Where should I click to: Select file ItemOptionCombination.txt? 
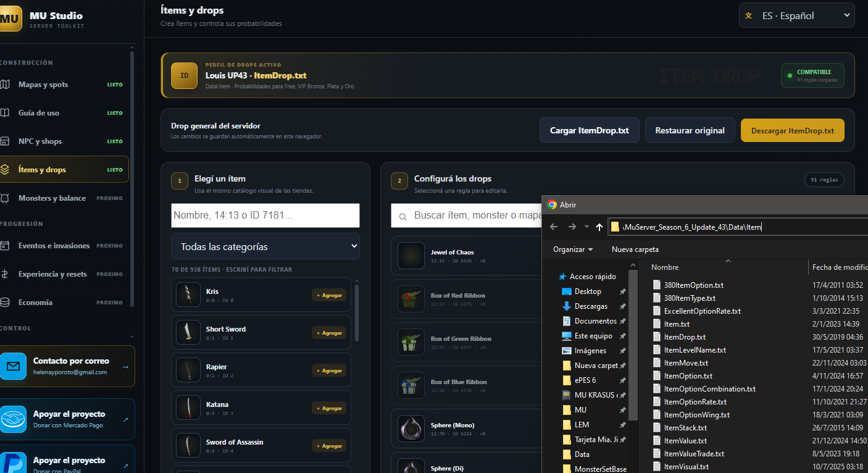tap(710, 389)
